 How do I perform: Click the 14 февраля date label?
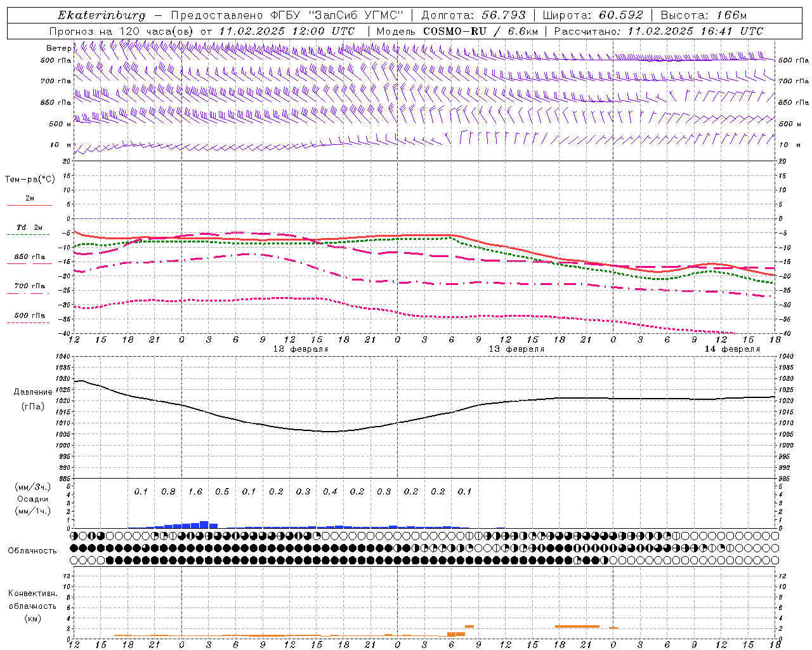[732, 349]
